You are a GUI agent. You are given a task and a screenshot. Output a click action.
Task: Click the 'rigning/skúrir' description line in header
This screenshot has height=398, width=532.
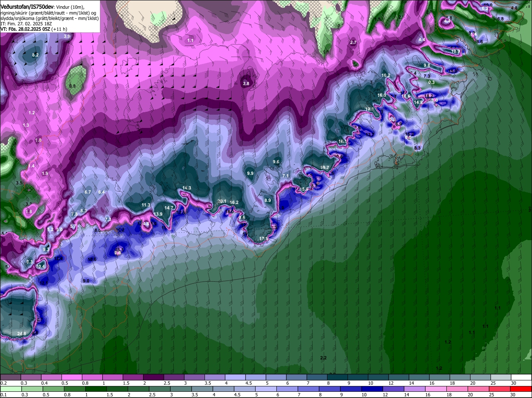click(48, 13)
